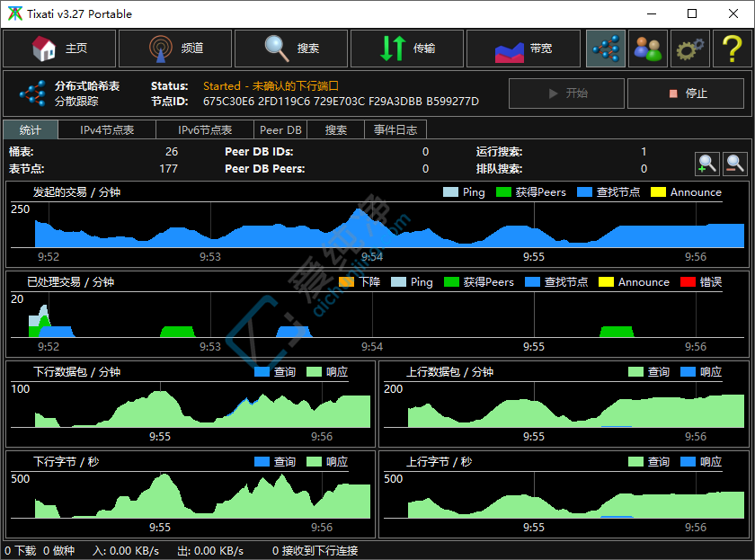Click the green 响应 swatch in 下行数据包 legend
Image resolution: width=755 pixels, height=560 pixels.
[314, 372]
